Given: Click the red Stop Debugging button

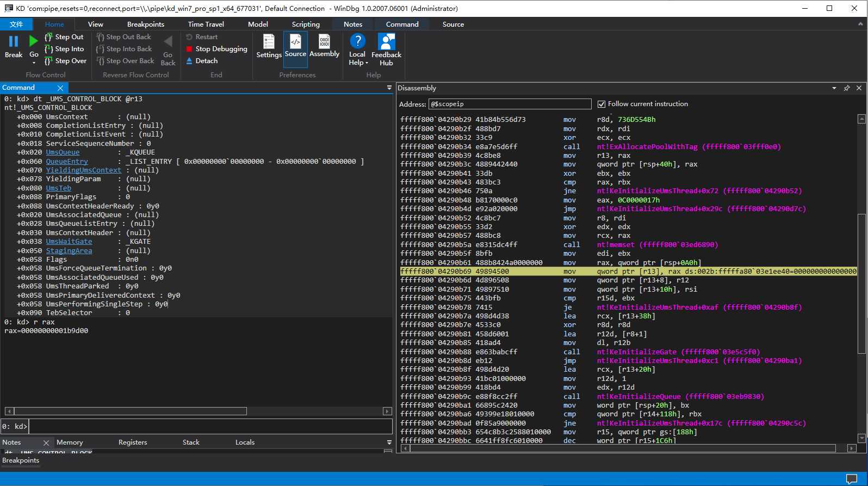Looking at the screenshot, I should 216,49.
